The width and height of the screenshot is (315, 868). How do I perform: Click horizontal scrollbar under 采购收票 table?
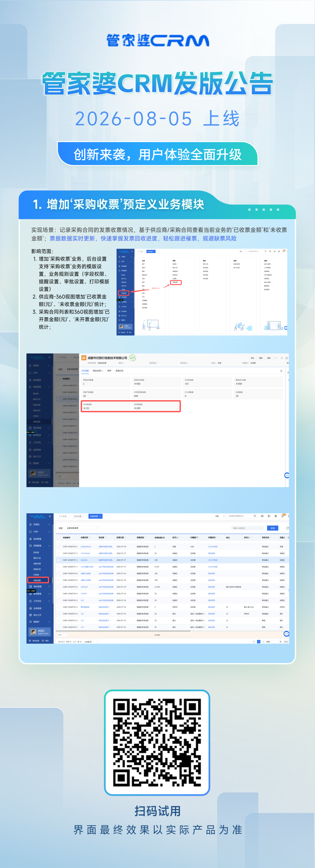point(123,631)
